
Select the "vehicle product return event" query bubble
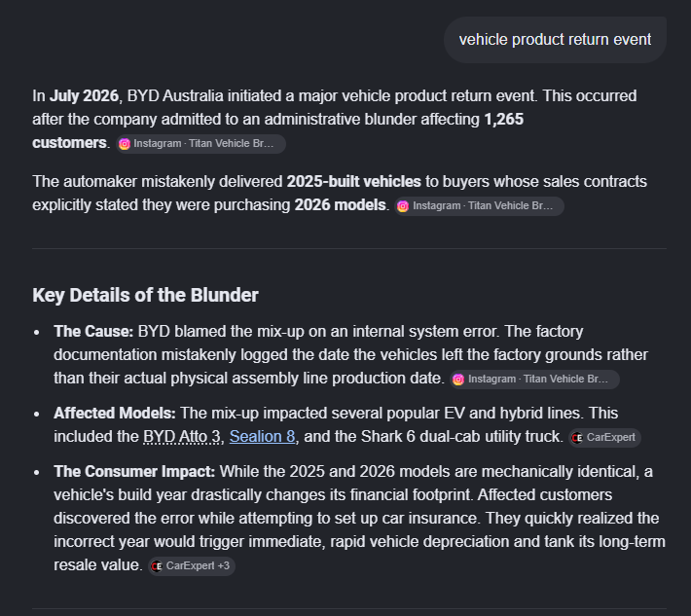[x=555, y=40]
